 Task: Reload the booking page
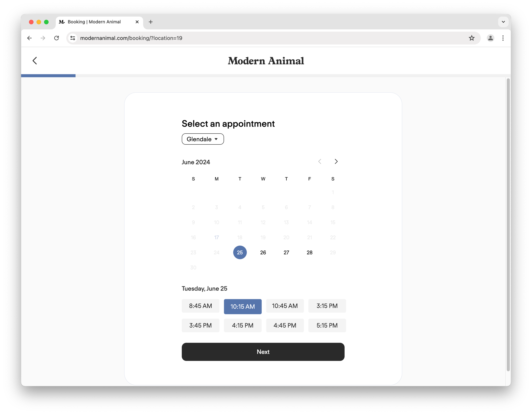(56, 38)
